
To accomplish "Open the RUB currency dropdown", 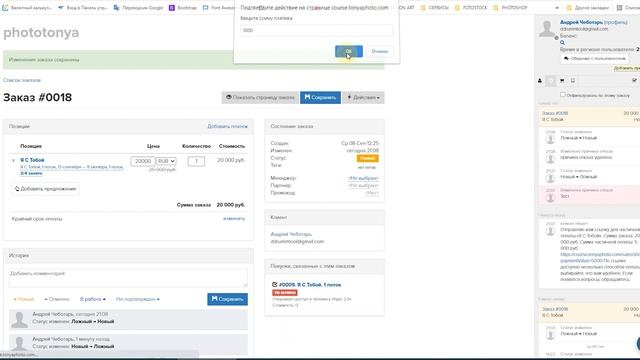I will (x=166, y=161).
